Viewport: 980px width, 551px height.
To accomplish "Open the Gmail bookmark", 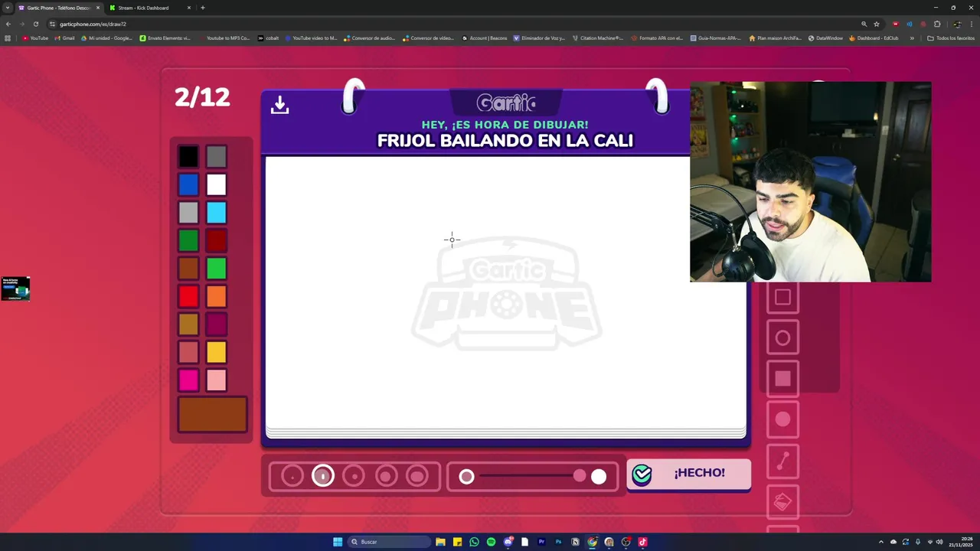I will (x=64, y=37).
